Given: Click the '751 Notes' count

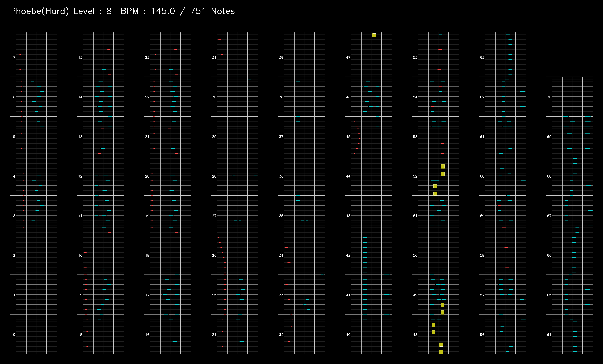Looking at the screenshot, I should (212, 11).
